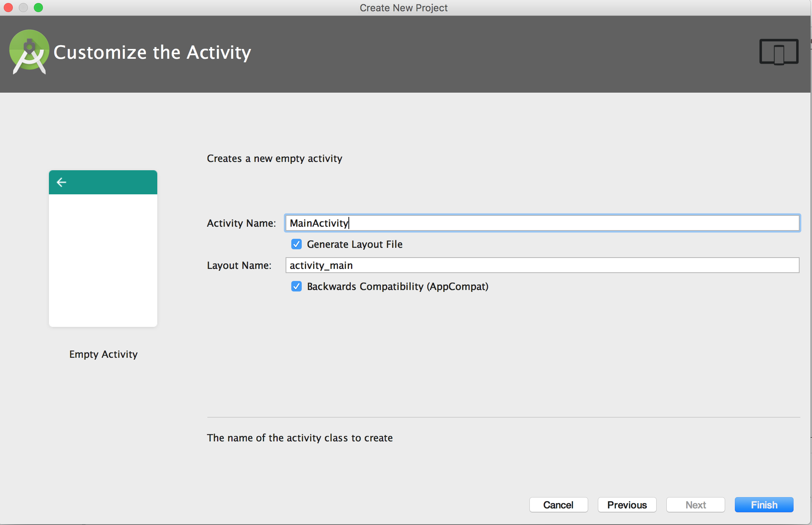
Task: Click the gray minimize window button
Action: coord(23,8)
